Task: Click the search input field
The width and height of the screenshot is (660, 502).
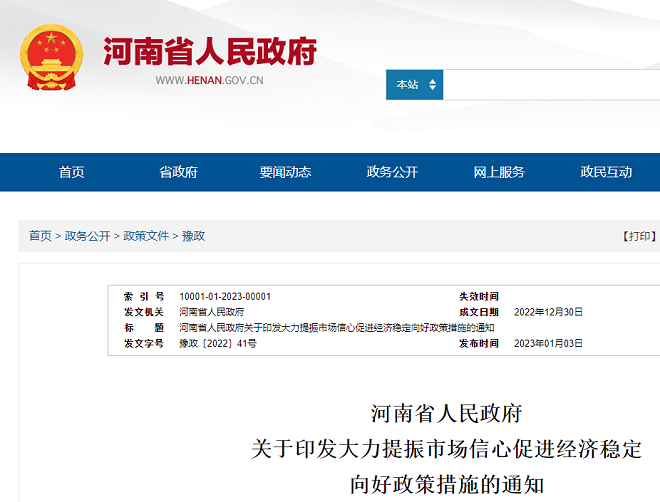Action: pyautogui.click(x=550, y=85)
